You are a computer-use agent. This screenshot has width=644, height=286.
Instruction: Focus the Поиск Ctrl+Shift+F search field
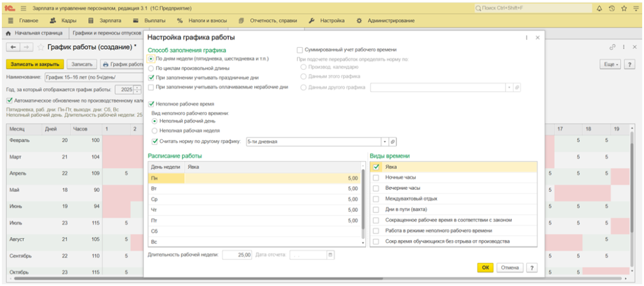(533, 8)
